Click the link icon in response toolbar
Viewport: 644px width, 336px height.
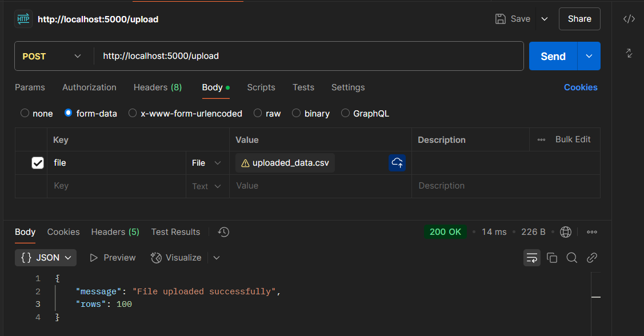[592, 258]
